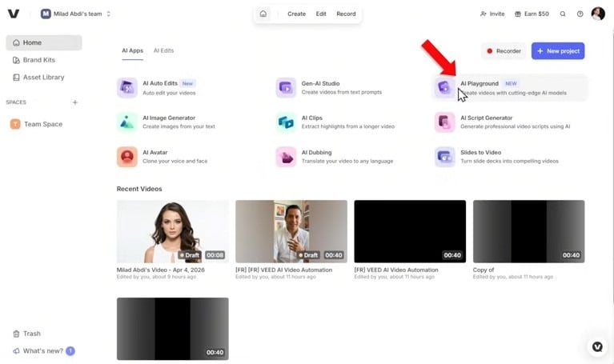
Task: Click the Recent Videos heading
Action: [x=139, y=189]
